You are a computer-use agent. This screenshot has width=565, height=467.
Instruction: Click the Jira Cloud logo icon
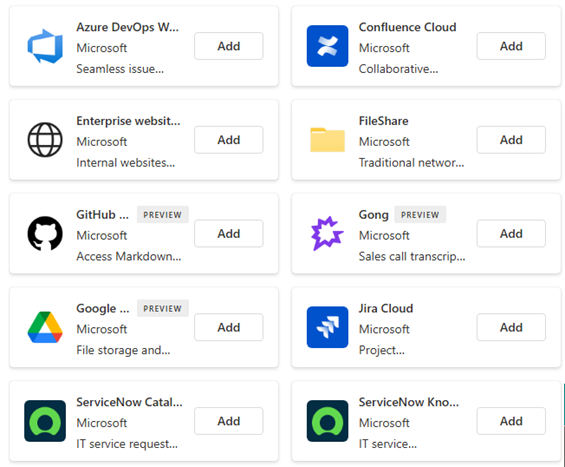coord(327,327)
